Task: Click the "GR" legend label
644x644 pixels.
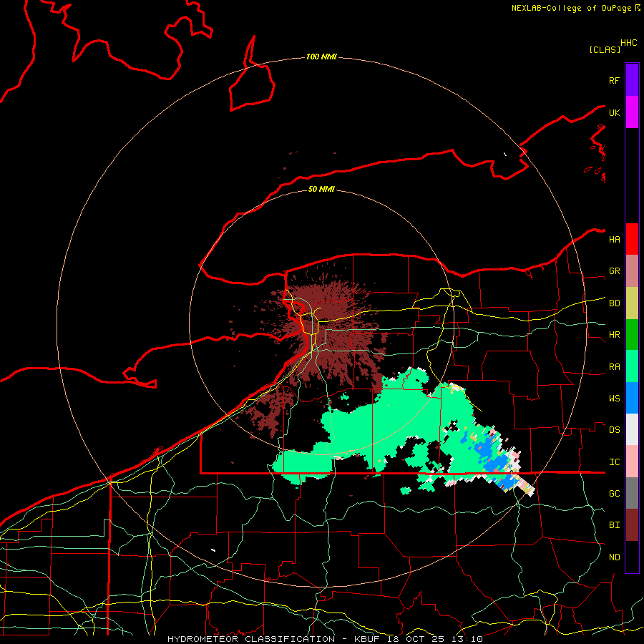Action: click(x=614, y=271)
